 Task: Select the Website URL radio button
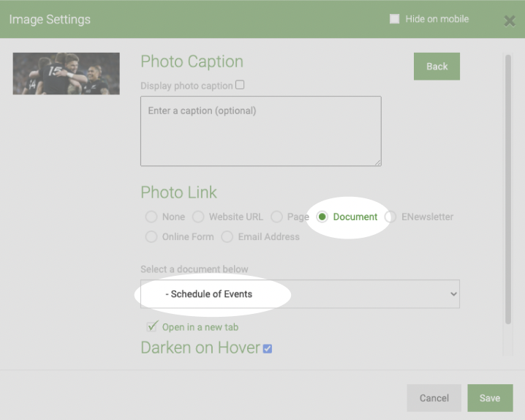[198, 217]
